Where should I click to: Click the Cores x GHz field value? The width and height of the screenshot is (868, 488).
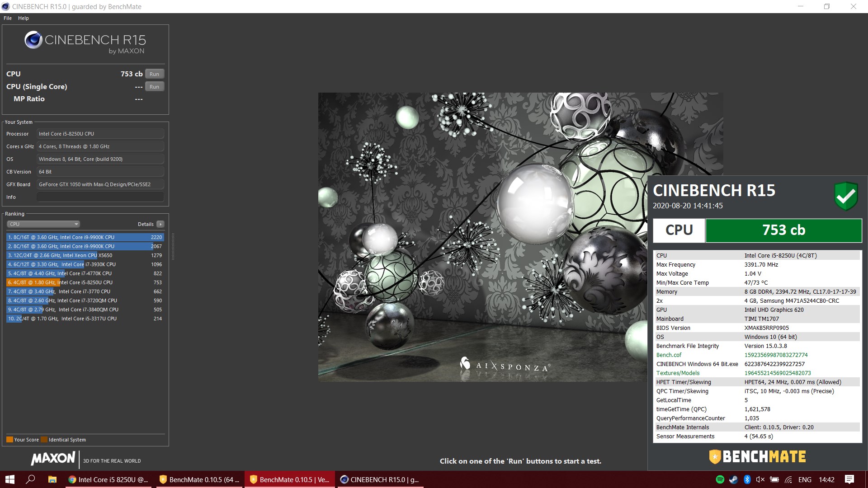coord(100,146)
